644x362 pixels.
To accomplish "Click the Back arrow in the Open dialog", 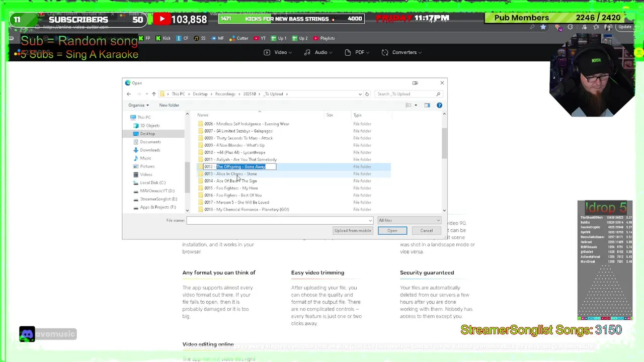I will pos(129,94).
